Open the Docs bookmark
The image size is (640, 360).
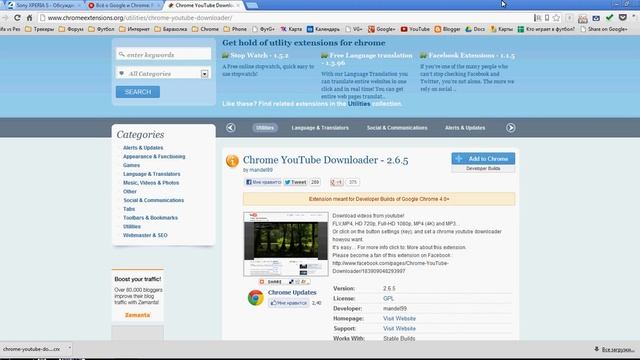(x=475, y=29)
